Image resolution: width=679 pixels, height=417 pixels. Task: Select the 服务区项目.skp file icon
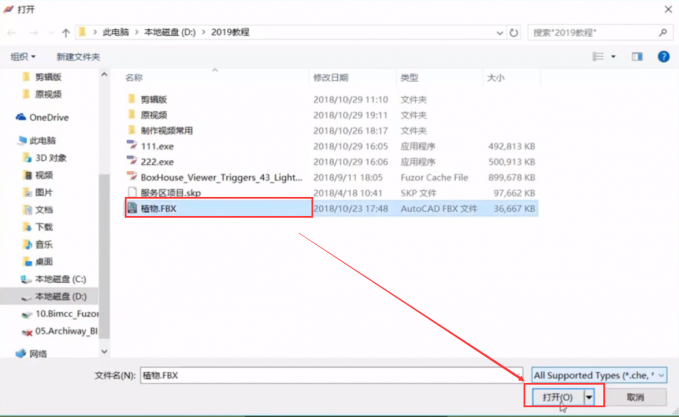point(132,193)
